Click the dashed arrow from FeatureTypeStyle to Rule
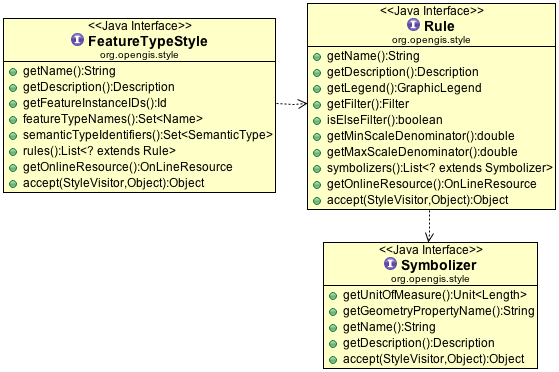Image resolution: width=559 pixels, height=372 pixels. [292, 104]
